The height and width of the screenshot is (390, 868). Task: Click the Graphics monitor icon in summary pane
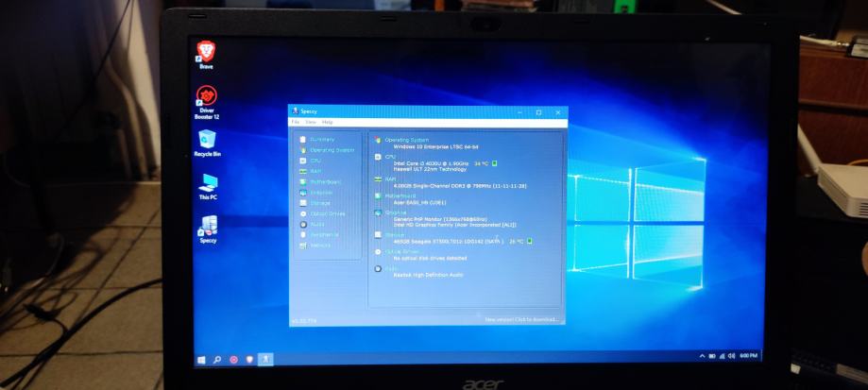click(x=378, y=212)
